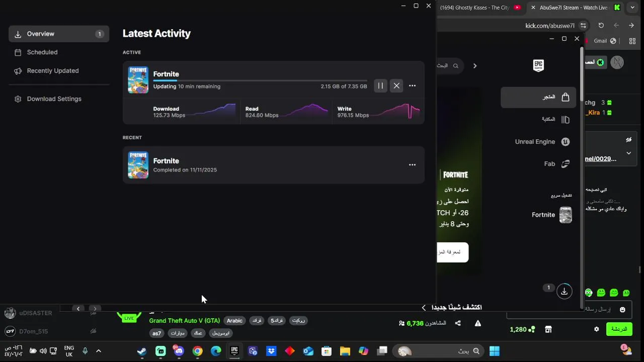
Task: Open chat settings gear icon
Action: (x=597, y=329)
